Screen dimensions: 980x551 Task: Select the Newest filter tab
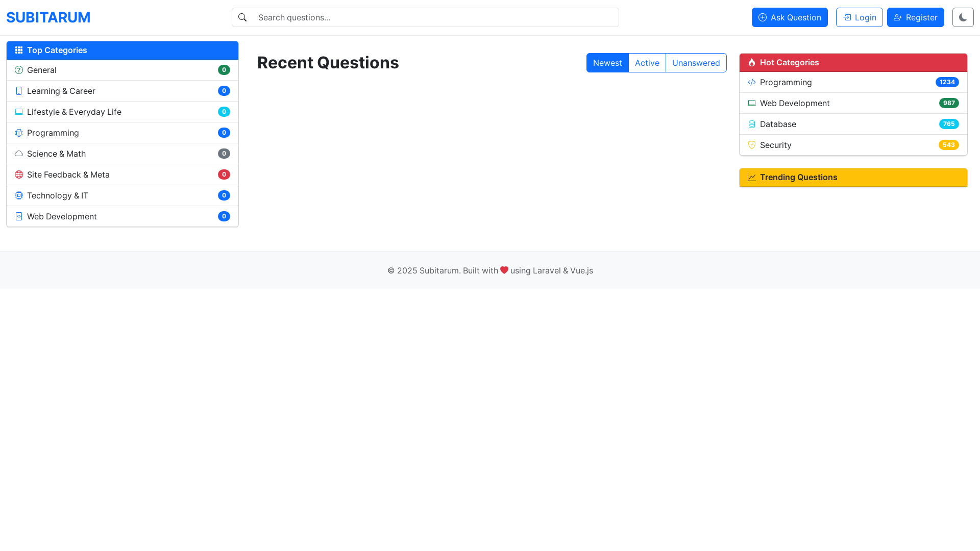pyautogui.click(x=607, y=63)
